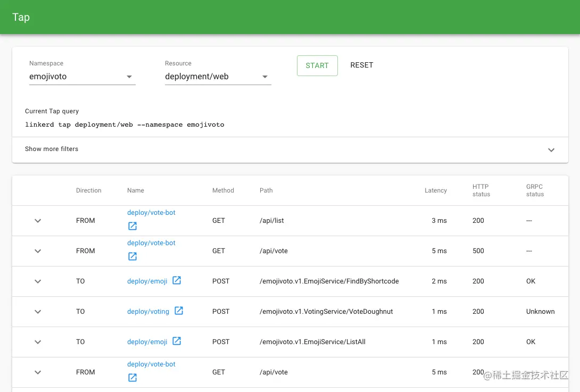Screen dimensions: 580x392
Task: Expand the last /api/vote row
Action: [38, 372]
